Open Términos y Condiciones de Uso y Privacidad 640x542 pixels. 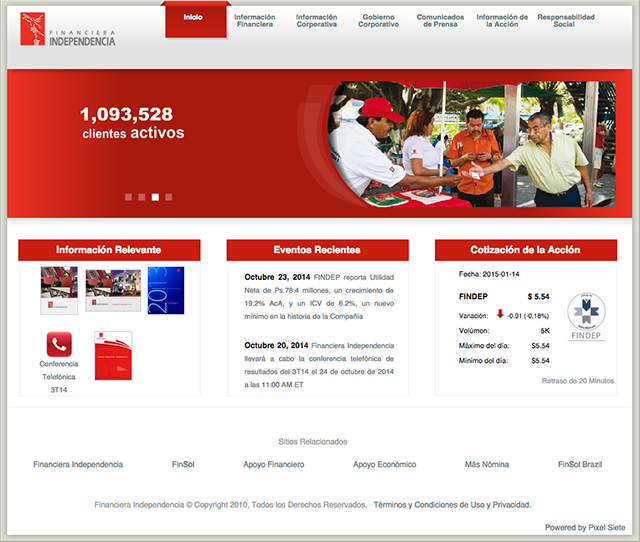452,505
